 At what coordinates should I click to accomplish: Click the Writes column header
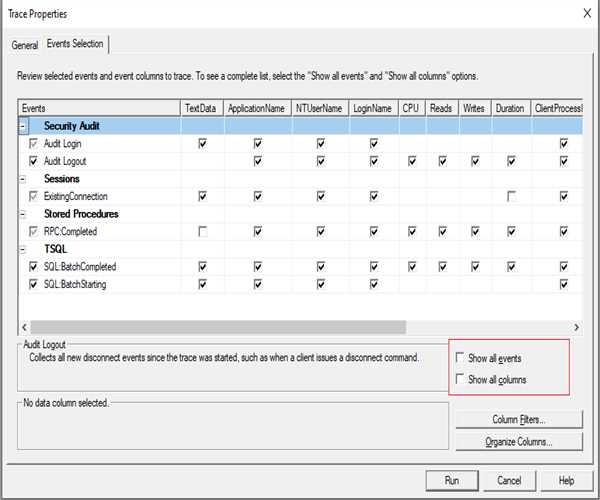475,108
